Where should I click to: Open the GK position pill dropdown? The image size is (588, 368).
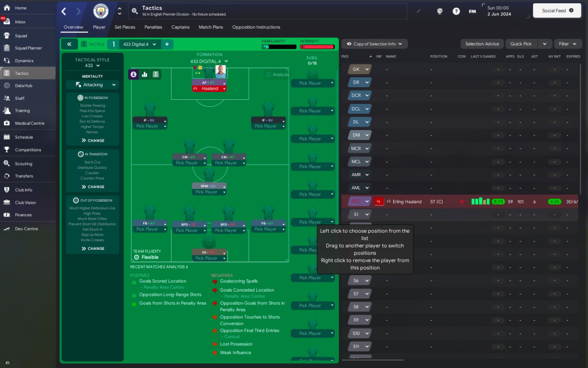click(x=360, y=69)
